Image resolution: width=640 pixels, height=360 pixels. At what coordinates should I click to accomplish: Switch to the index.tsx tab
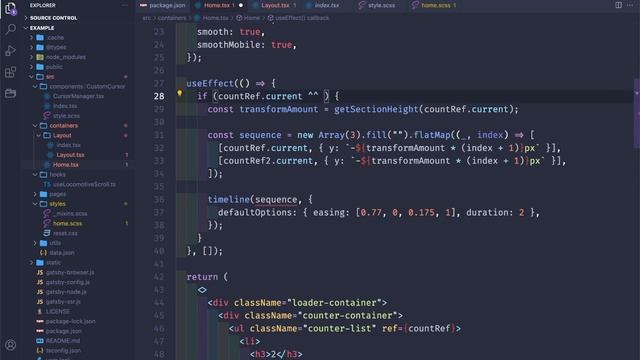[327, 5]
